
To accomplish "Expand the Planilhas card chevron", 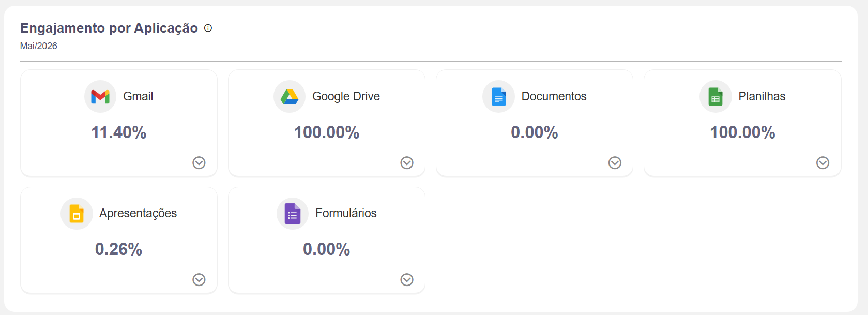I will tap(823, 163).
